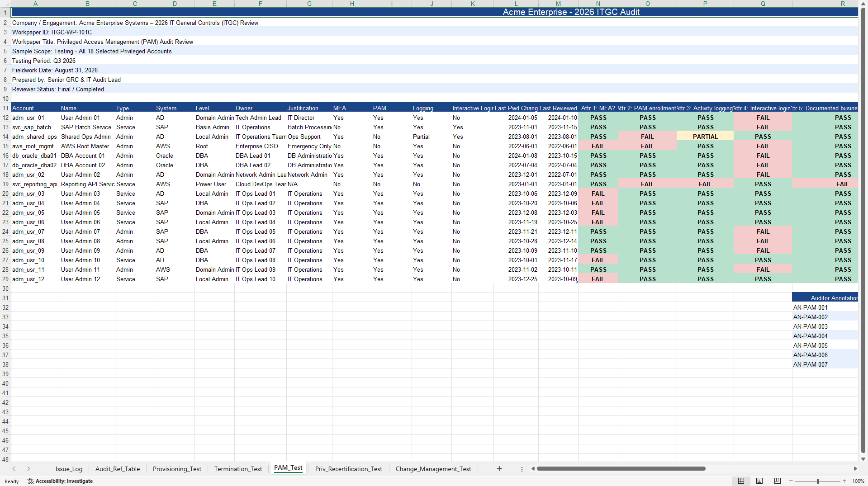Open the Priv_Recertification_Test sheet
Image resolution: width=868 pixels, height=486 pixels.
[348, 469]
